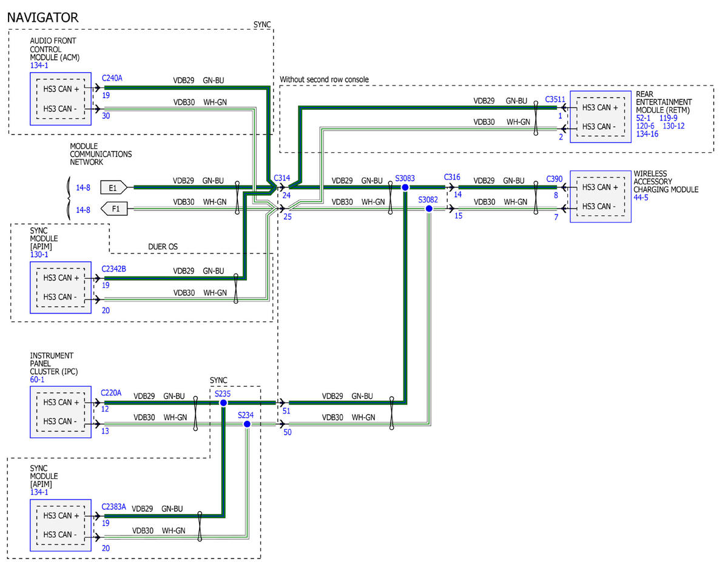The width and height of the screenshot is (728, 562).
Task: Click the S3083 splice blue dot
Action: [405, 187]
